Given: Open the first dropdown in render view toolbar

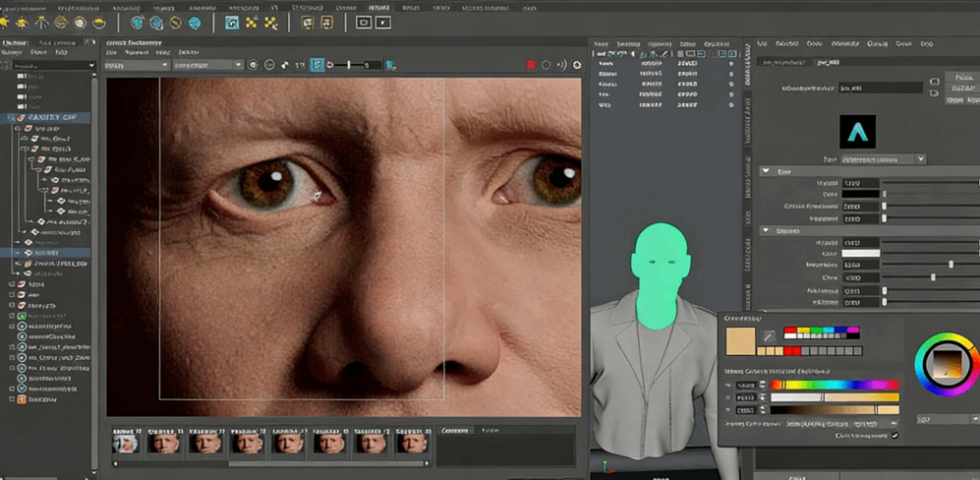Looking at the screenshot, I should coord(136,65).
